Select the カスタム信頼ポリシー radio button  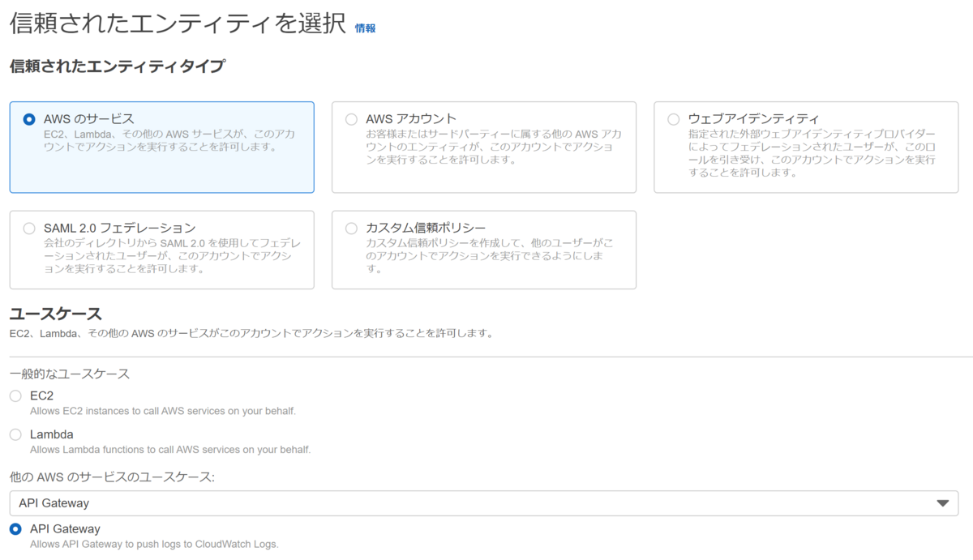tap(351, 229)
